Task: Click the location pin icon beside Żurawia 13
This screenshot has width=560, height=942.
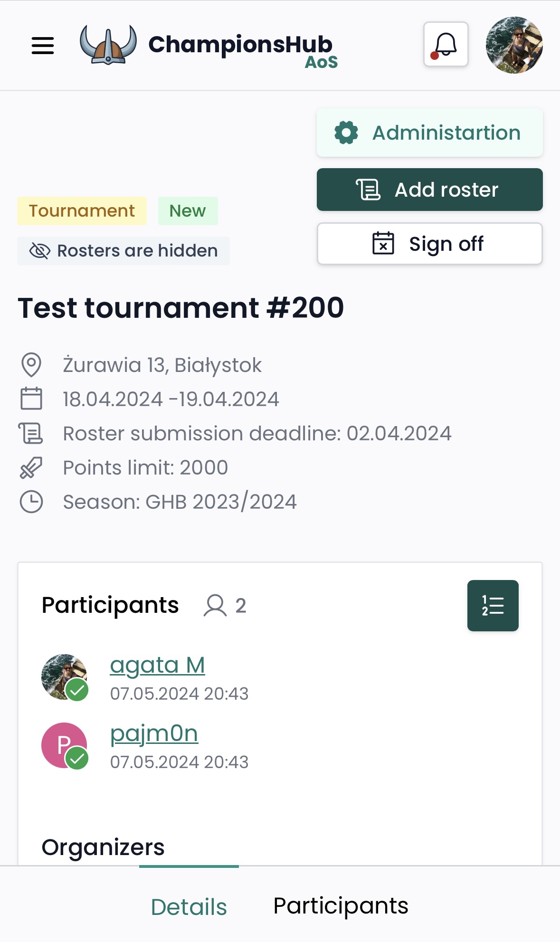Action: pos(31,364)
